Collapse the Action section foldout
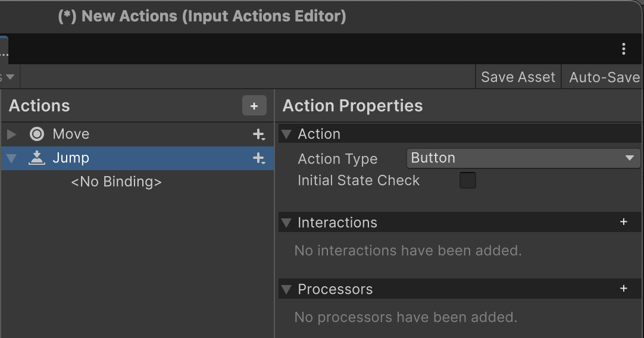 point(287,134)
